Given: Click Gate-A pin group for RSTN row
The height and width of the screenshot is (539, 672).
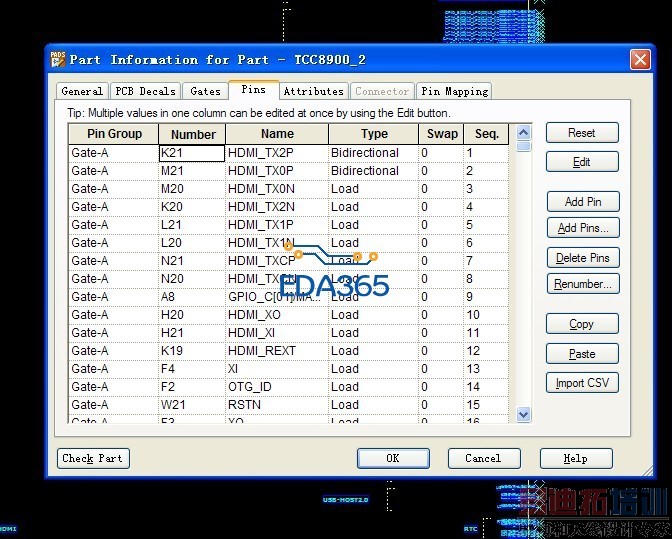Looking at the screenshot, I should (x=114, y=405).
